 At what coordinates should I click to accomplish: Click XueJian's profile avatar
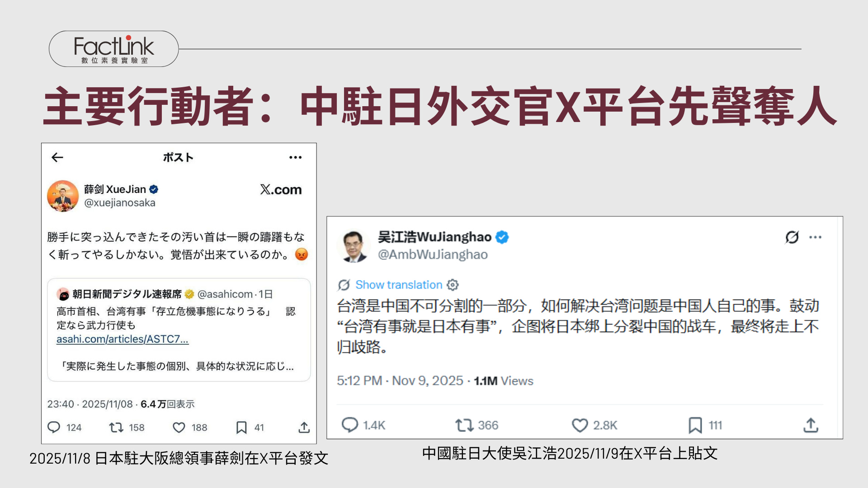pyautogui.click(x=63, y=196)
